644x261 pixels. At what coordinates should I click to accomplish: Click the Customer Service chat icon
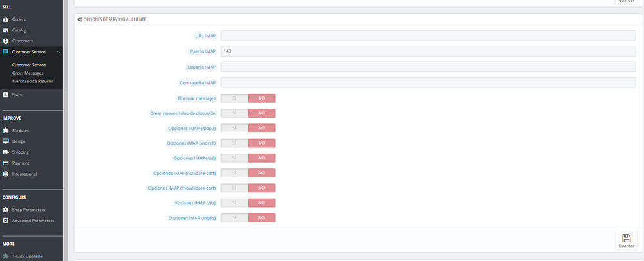coord(5,52)
